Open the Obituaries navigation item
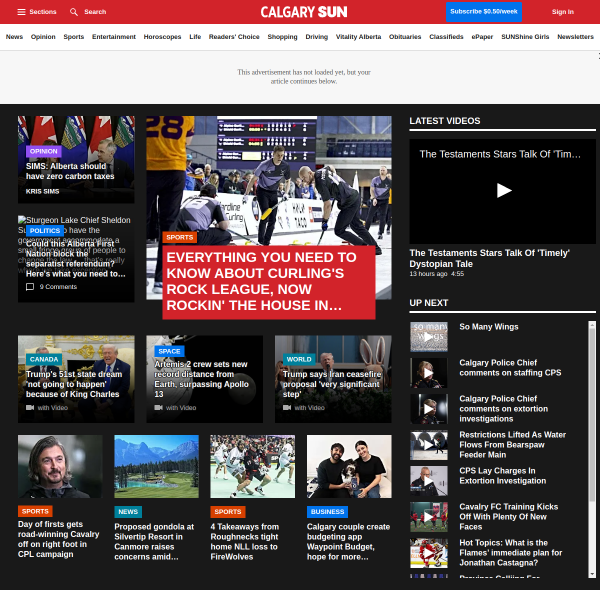Viewport: 600px width, 600px height. point(405,37)
